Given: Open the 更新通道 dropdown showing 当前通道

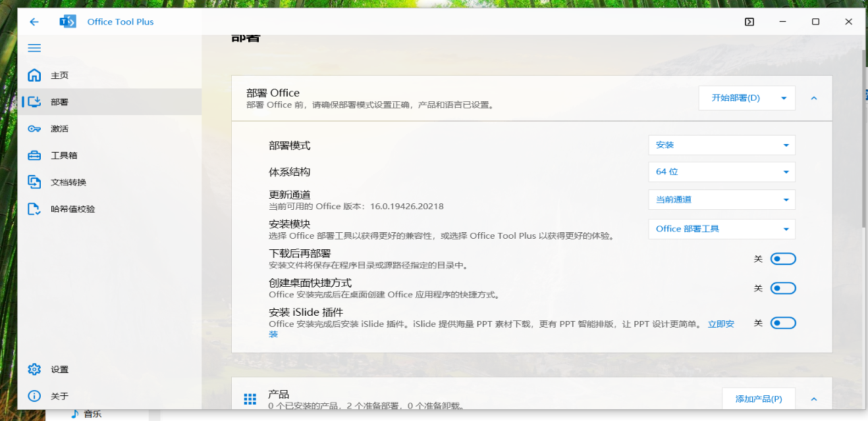Looking at the screenshot, I should point(722,199).
